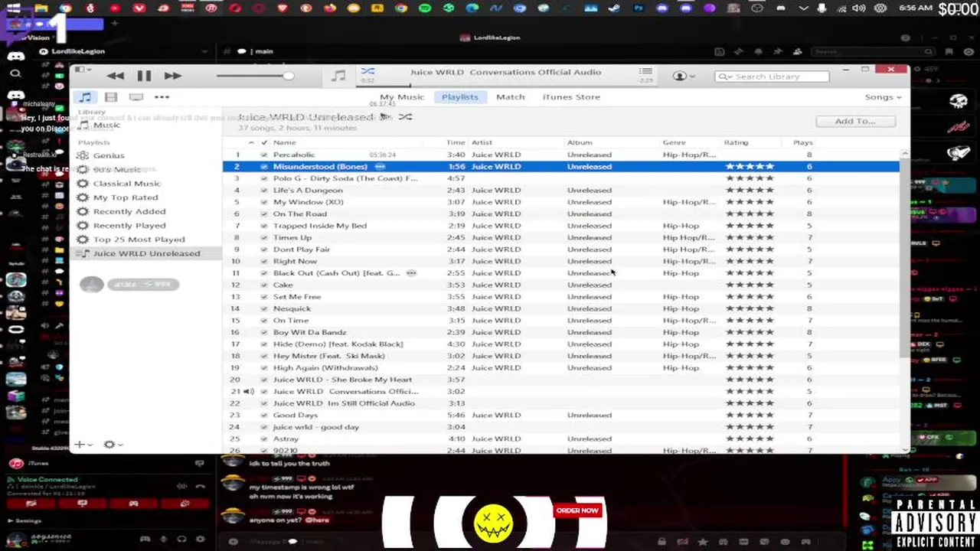The height and width of the screenshot is (551, 980).
Task: Open Discord home icon in the background
Action: 15,56
